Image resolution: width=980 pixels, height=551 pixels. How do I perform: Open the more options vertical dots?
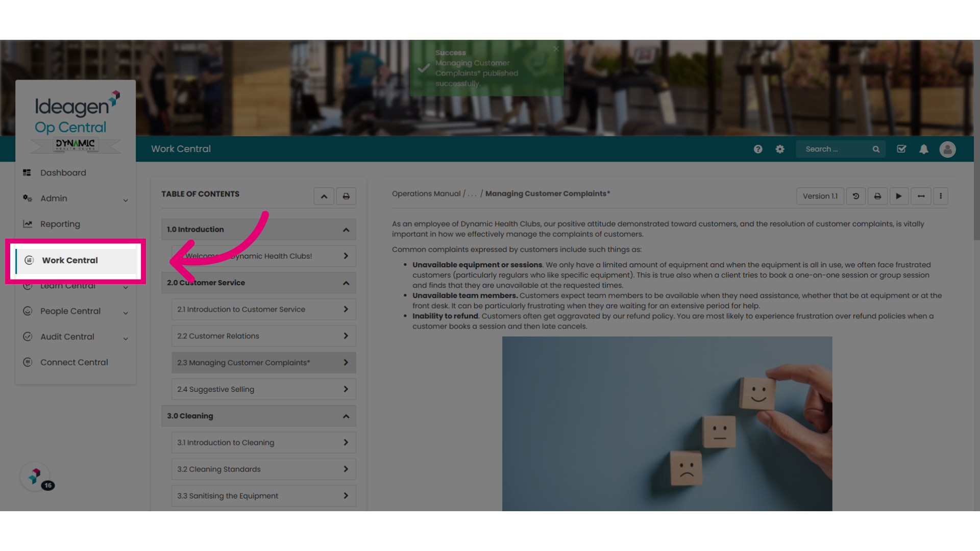coord(941,196)
